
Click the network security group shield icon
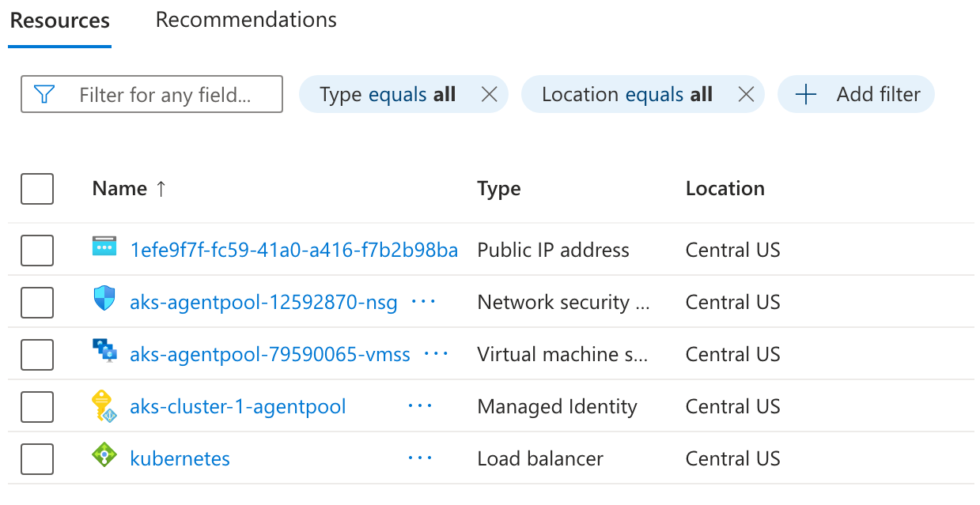point(104,299)
